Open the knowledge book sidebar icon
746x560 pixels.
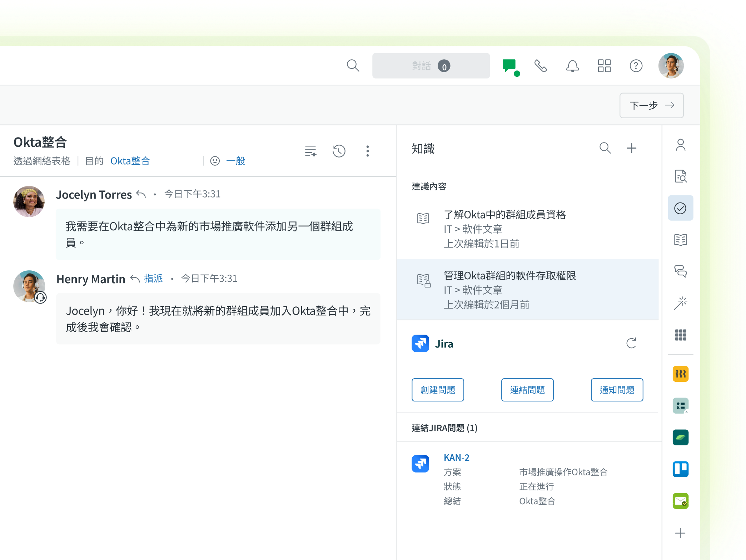(x=681, y=240)
